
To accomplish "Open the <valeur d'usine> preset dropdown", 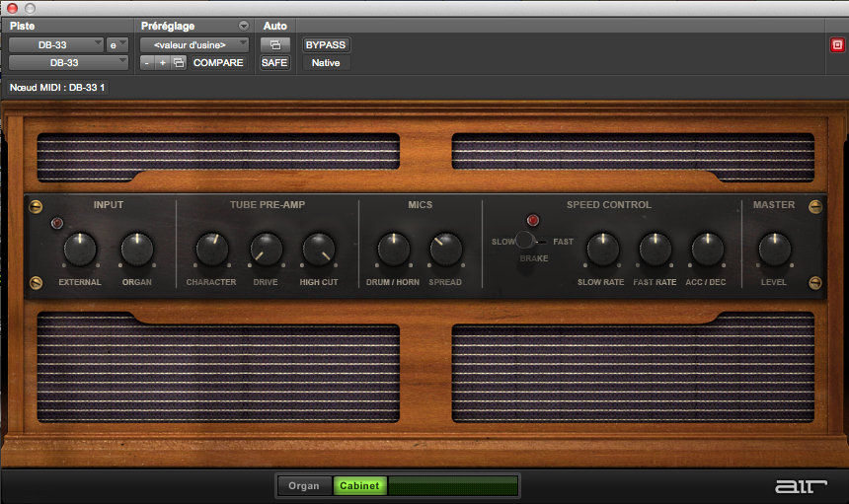I will pos(194,45).
